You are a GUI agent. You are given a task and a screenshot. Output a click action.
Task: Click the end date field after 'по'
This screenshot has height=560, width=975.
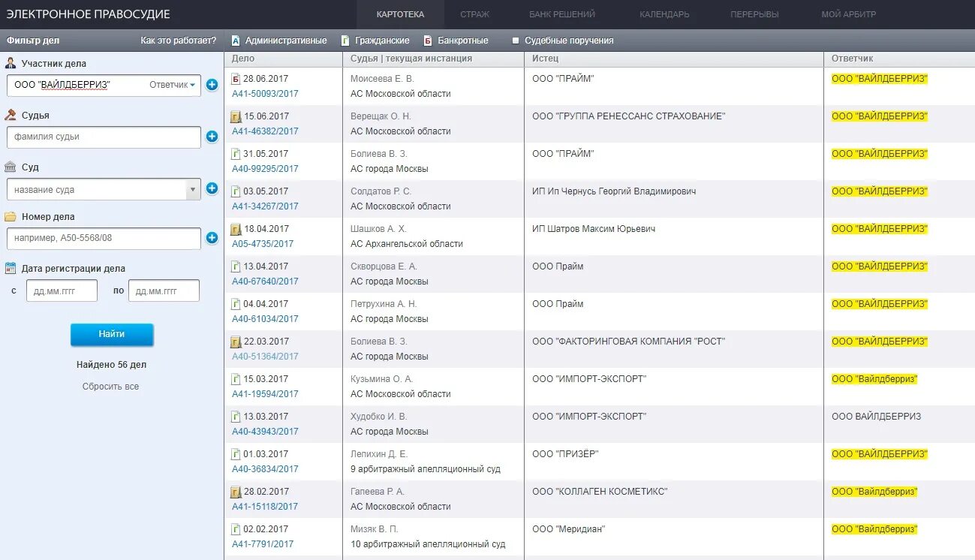click(x=164, y=291)
